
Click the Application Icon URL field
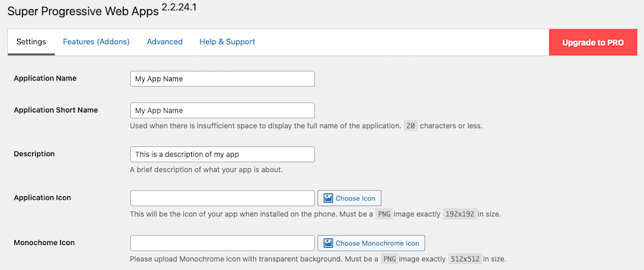(x=223, y=198)
